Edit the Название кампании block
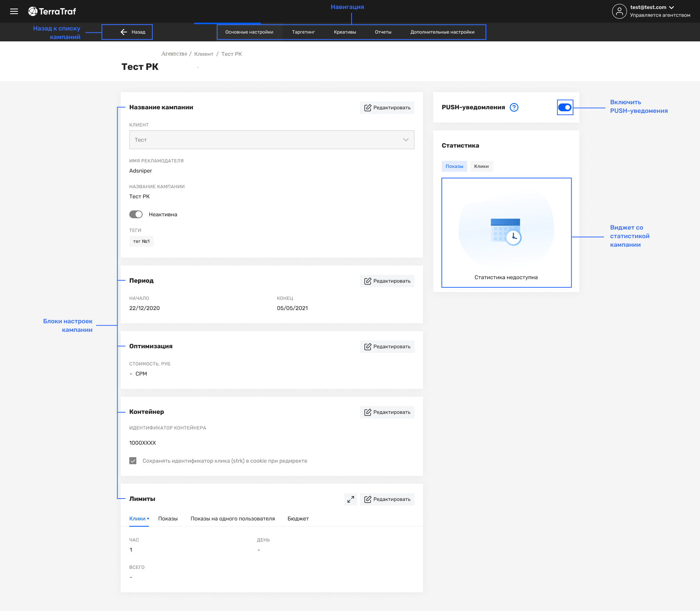 pos(387,108)
